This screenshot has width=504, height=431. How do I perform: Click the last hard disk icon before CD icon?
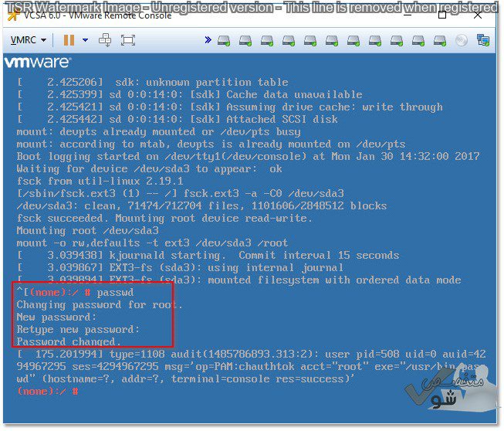pyautogui.click(x=440, y=40)
